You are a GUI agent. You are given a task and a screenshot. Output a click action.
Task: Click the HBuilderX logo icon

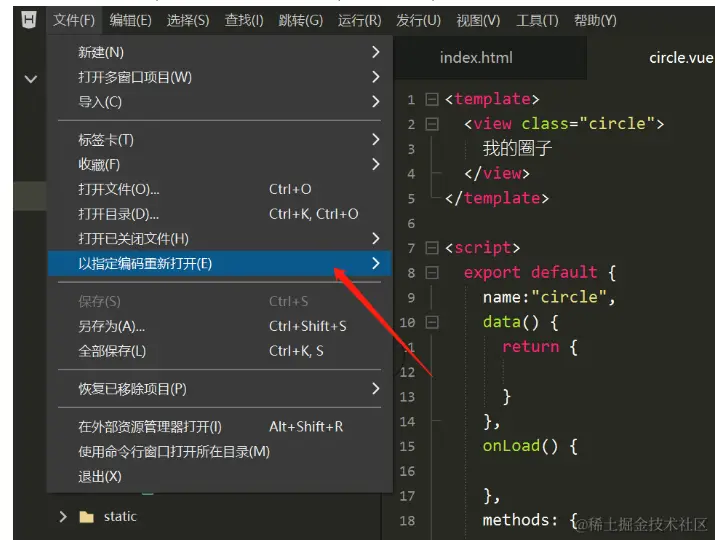coord(29,20)
